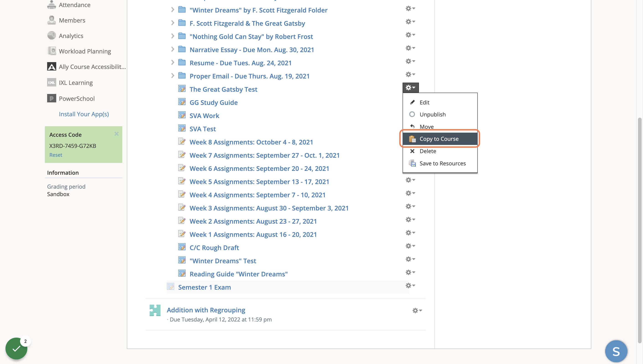Open Week 3 Assignments link
Viewport: 643px width, 364px height.
[269, 208]
